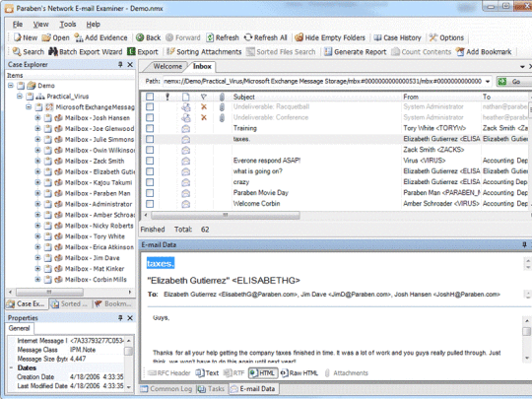
Task: Show message as Text view
Action: pyautogui.click(x=207, y=373)
